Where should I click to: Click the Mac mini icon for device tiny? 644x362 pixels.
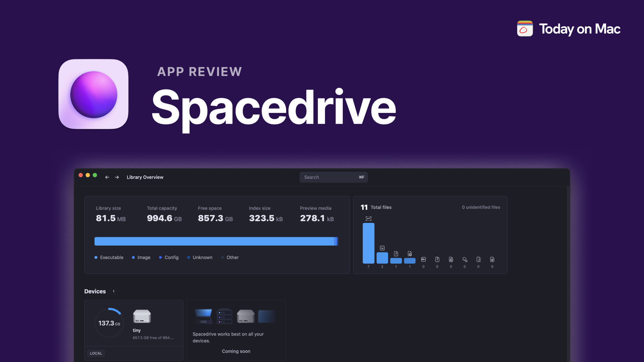[x=142, y=316]
